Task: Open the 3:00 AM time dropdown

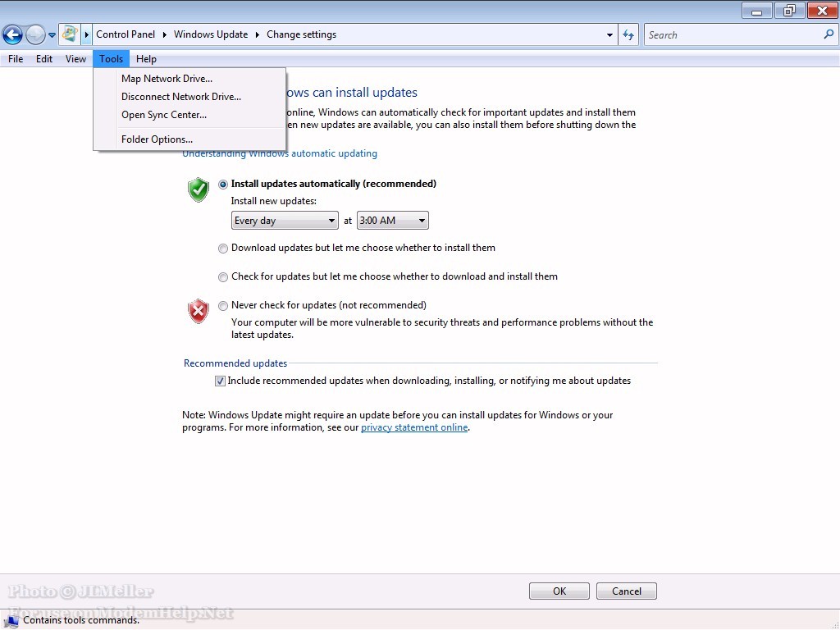Action: (x=393, y=220)
